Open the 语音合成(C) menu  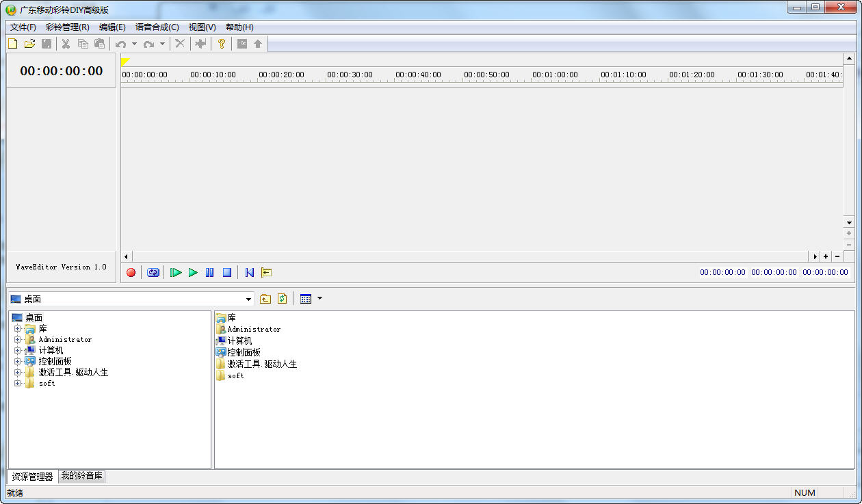[x=157, y=27]
